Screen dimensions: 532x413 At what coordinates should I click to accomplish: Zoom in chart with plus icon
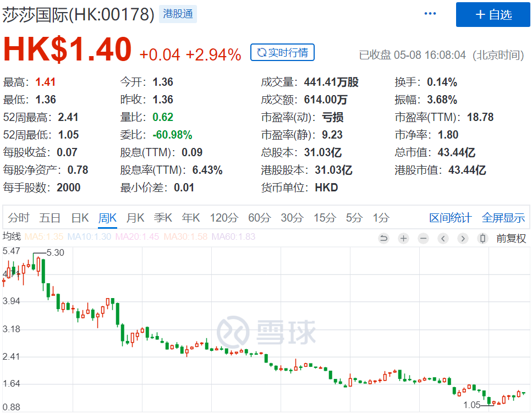[x=403, y=238]
